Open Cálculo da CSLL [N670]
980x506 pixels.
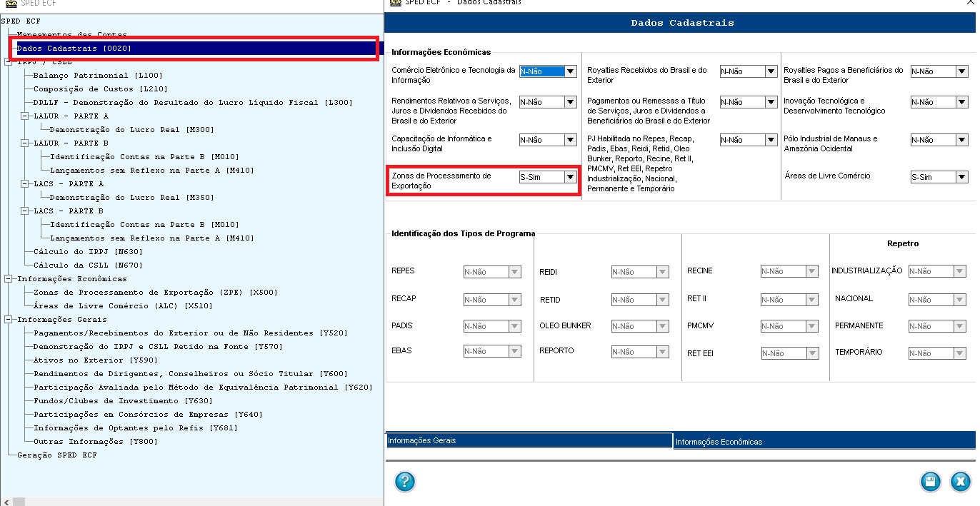(88, 265)
